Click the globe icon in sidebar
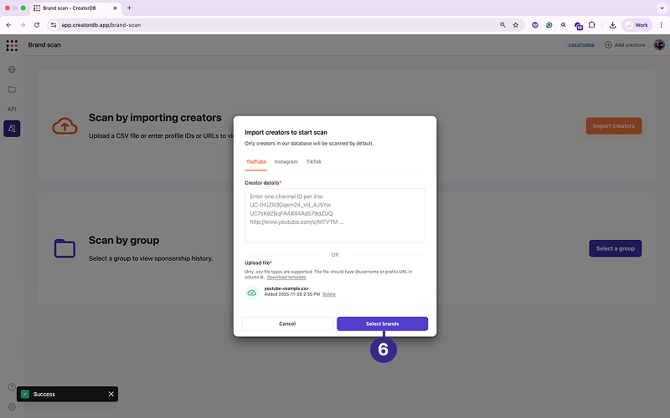Screen dimensions: 670x418 point(12,70)
